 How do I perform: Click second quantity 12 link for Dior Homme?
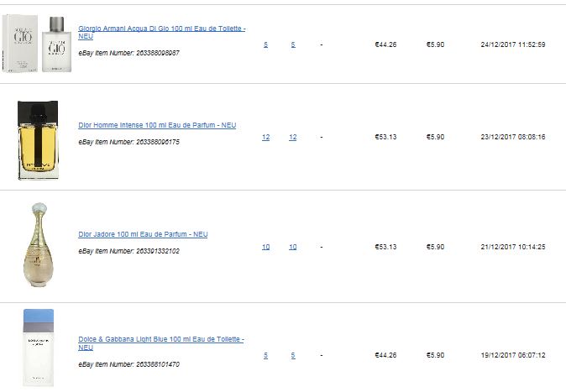point(293,137)
